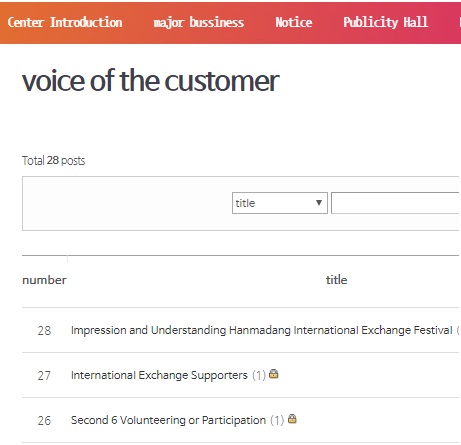Viewport: 461px width, 445px height.
Task: Click post number 28 in the list
Action: [x=44, y=331]
